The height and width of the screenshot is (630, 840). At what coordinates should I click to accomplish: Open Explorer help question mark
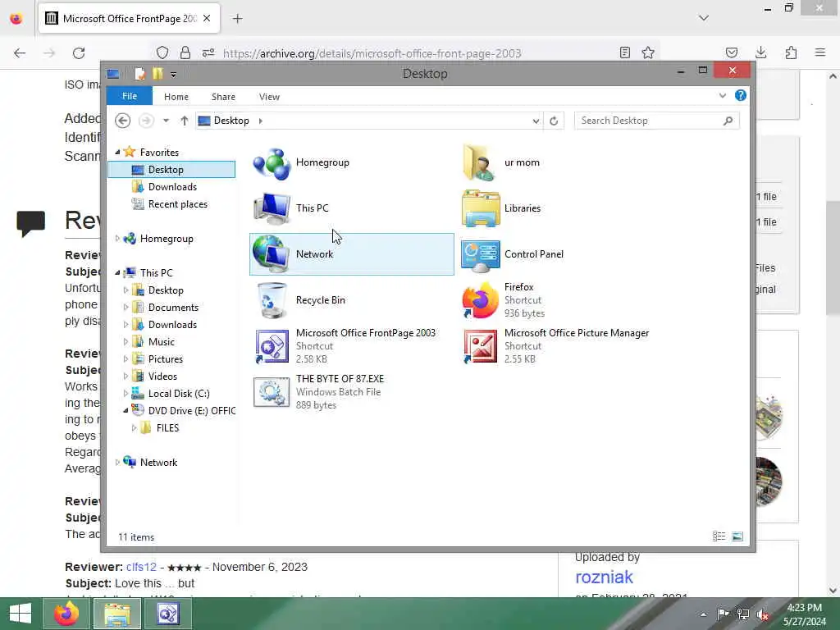[741, 95]
